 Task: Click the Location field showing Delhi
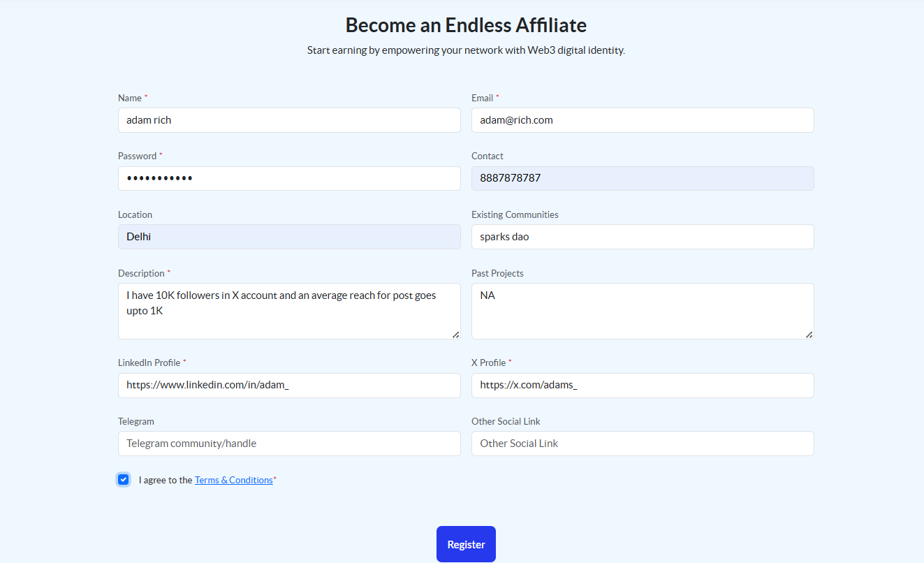coord(289,237)
